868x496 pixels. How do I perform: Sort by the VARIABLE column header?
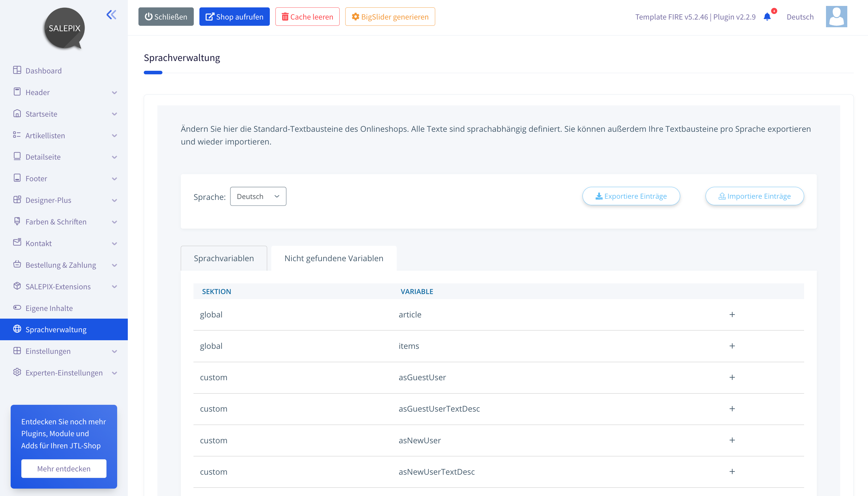(x=417, y=292)
